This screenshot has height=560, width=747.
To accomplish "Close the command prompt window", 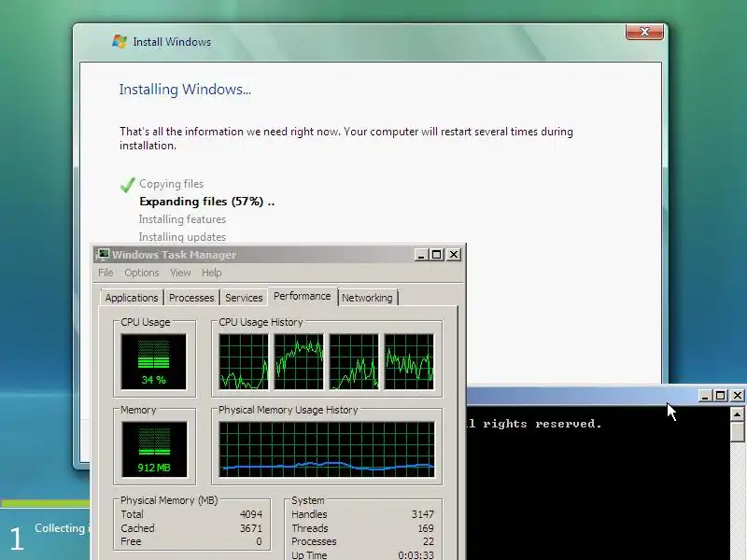I will click(738, 395).
